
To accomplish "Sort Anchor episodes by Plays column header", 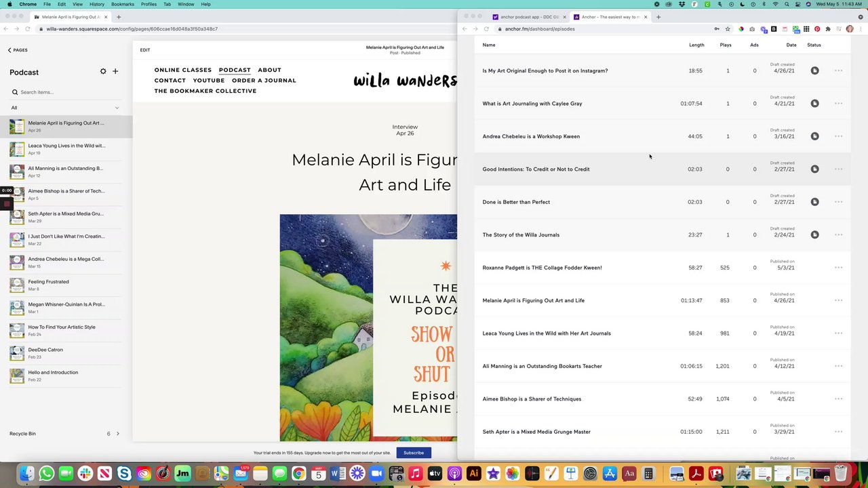I will point(726,45).
